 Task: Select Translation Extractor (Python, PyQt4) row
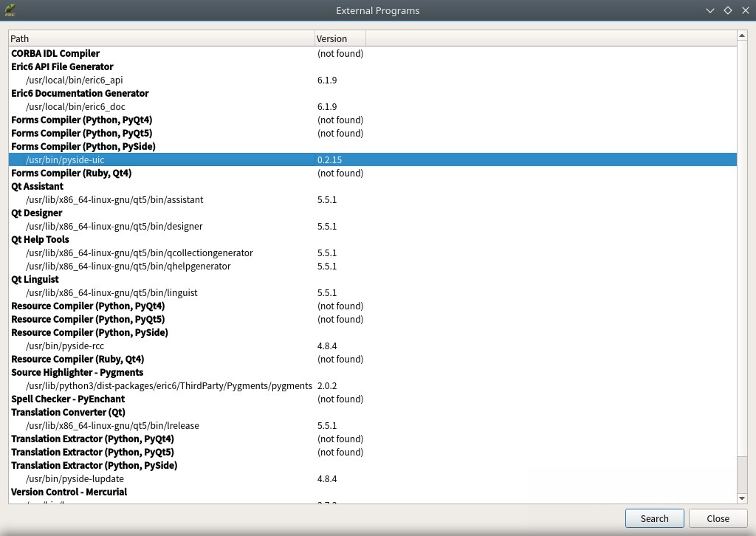373,439
